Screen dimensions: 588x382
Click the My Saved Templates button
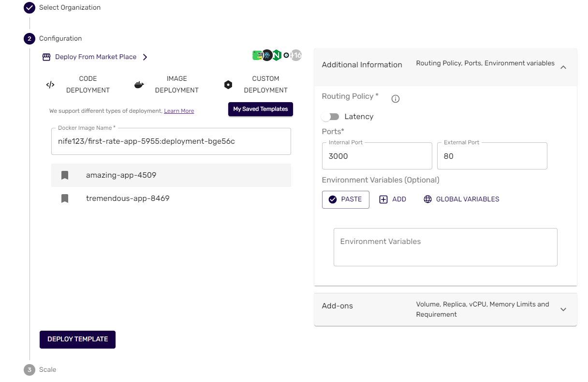[x=260, y=109]
